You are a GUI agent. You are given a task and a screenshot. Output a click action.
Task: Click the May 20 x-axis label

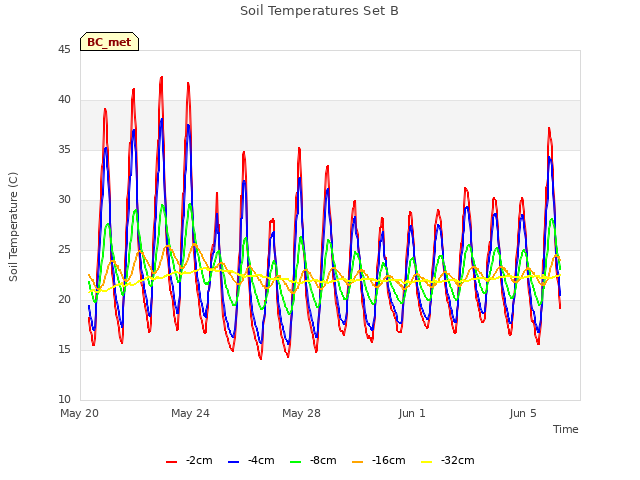pyautogui.click(x=80, y=413)
